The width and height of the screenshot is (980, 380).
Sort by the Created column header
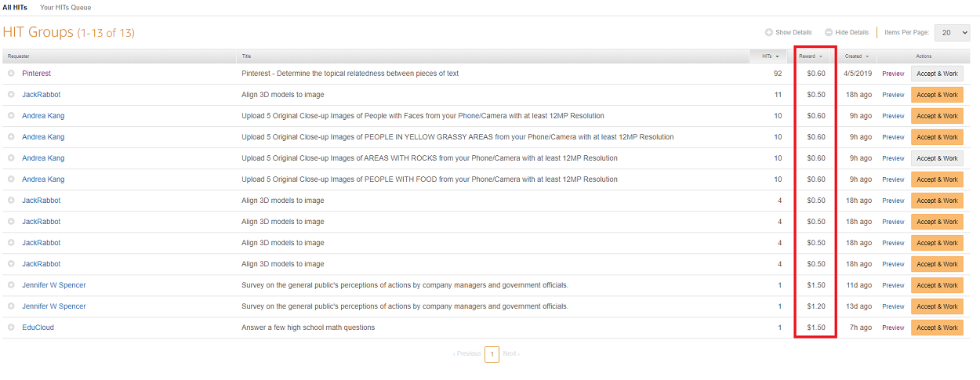[856, 56]
